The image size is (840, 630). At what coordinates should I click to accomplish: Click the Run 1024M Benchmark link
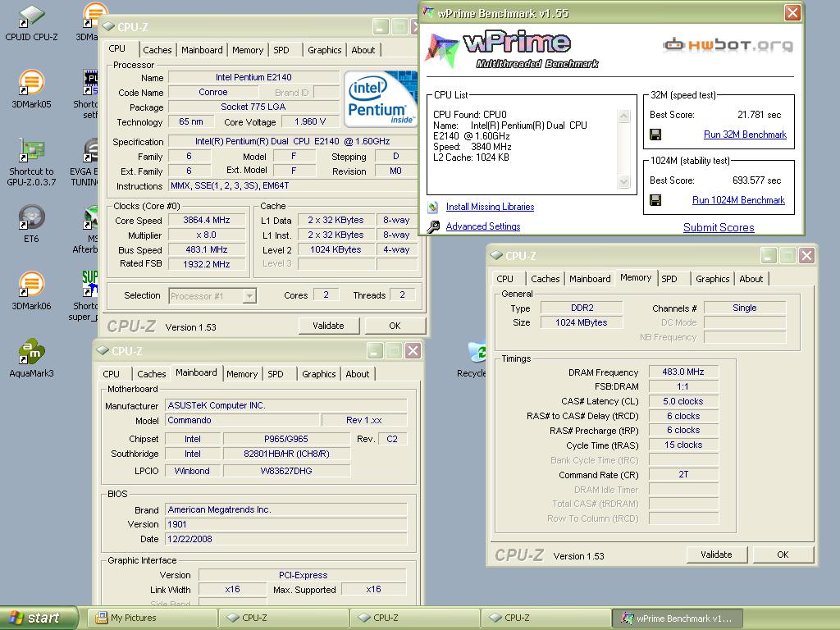[738, 200]
